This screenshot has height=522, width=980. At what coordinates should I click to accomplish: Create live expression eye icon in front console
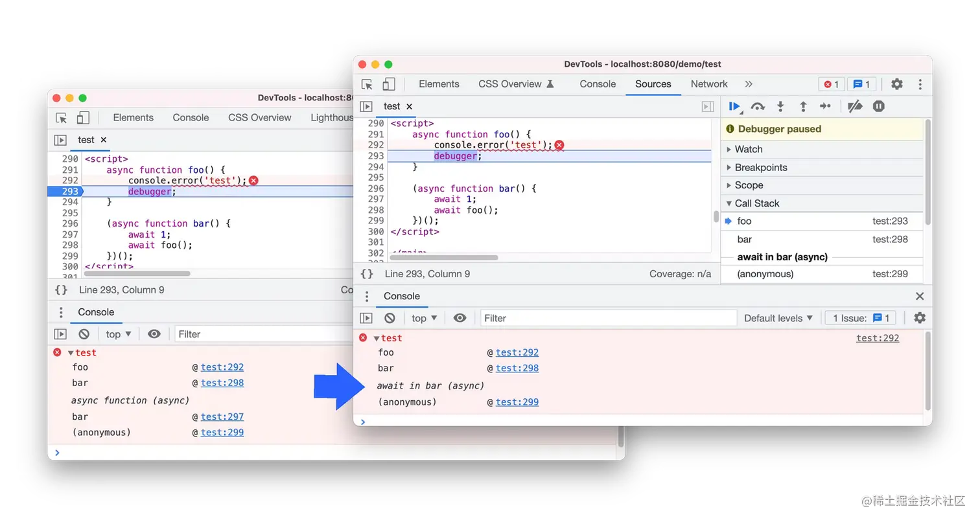tap(460, 318)
